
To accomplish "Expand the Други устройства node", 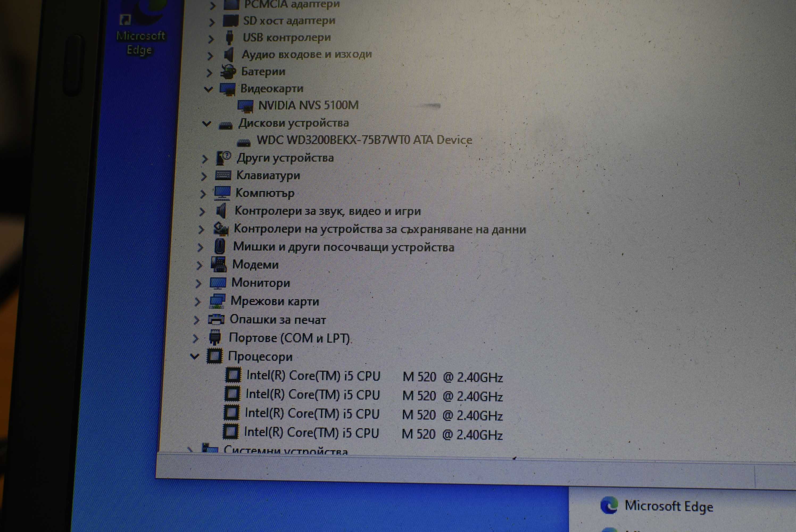I will (x=205, y=159).
